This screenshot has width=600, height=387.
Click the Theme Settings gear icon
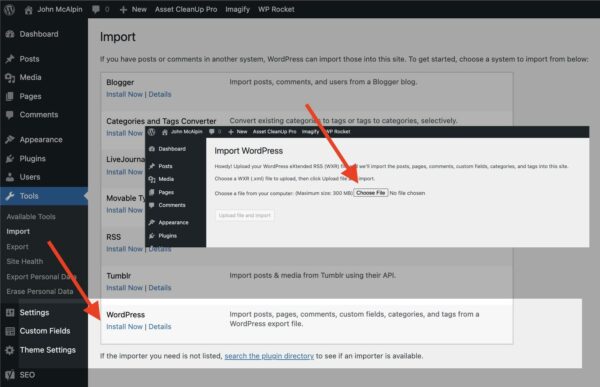[10, 350]
